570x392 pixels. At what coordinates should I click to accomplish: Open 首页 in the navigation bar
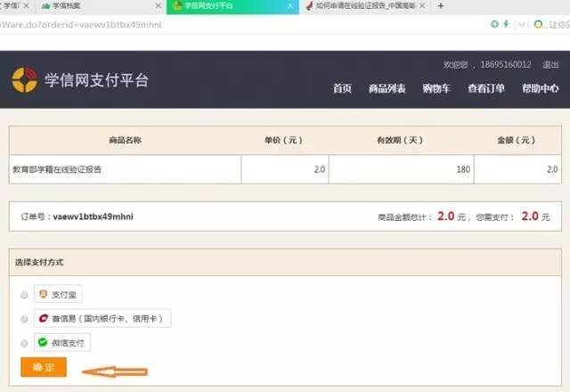point(342,88)
